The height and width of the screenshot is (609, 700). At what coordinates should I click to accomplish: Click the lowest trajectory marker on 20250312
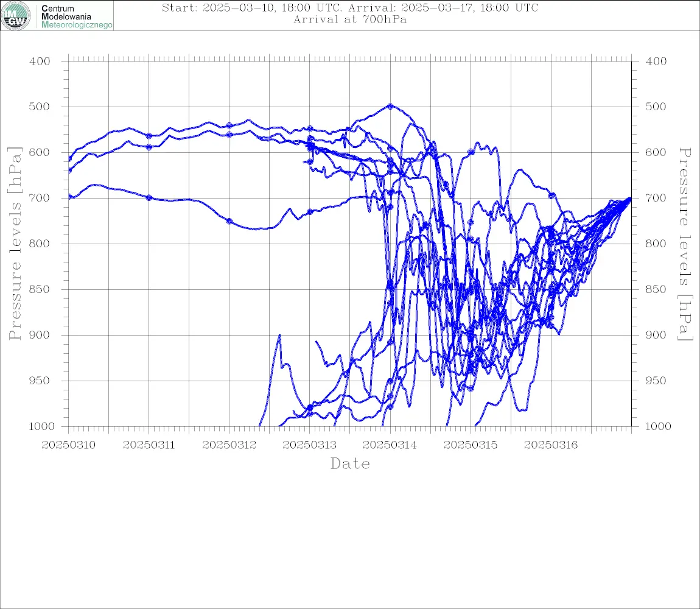pos(229,221)
